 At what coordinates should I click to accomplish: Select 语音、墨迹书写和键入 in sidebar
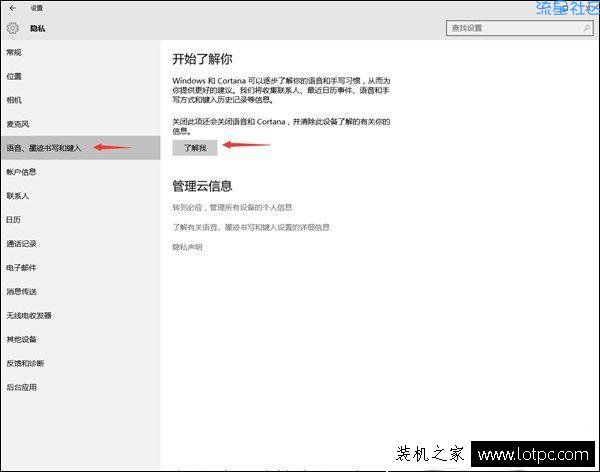click(x=80, y=148)
